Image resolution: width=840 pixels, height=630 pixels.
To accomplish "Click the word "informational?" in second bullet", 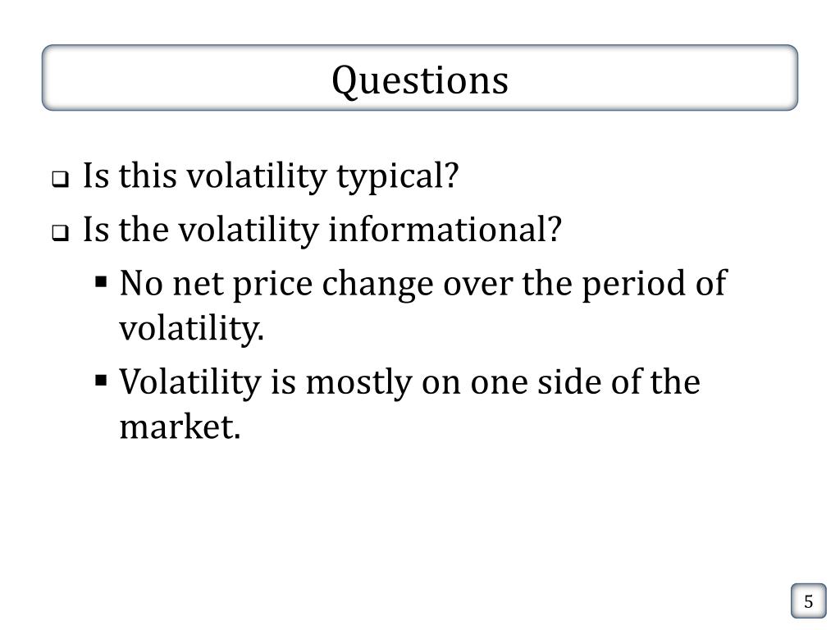I will 445,231.
